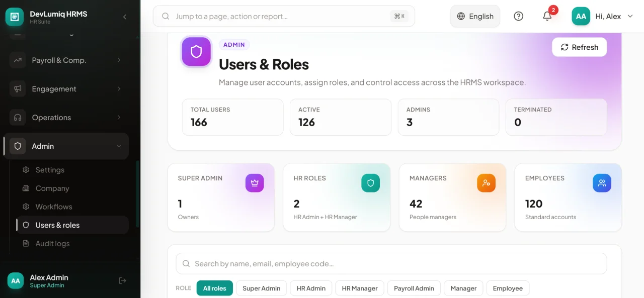Click the ADMIN badge above title
This screenshot has width=644, height=298.
coord(234,45)
